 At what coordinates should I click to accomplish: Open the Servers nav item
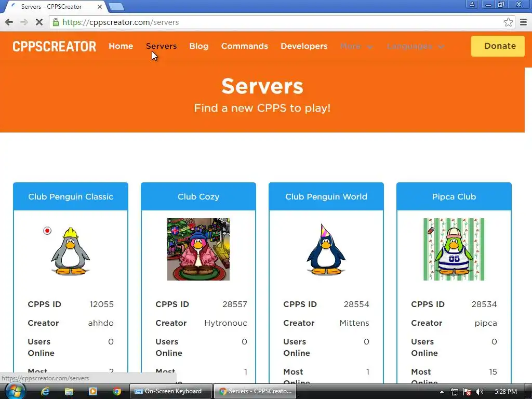coord(161,46)
